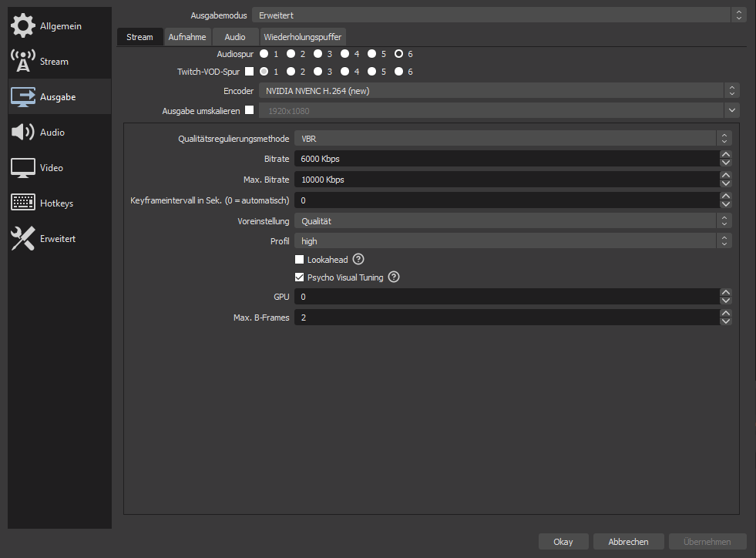Click help icon next to Psycho Visual Tuning
756x558 pixels.
click(x=394, y=277)
